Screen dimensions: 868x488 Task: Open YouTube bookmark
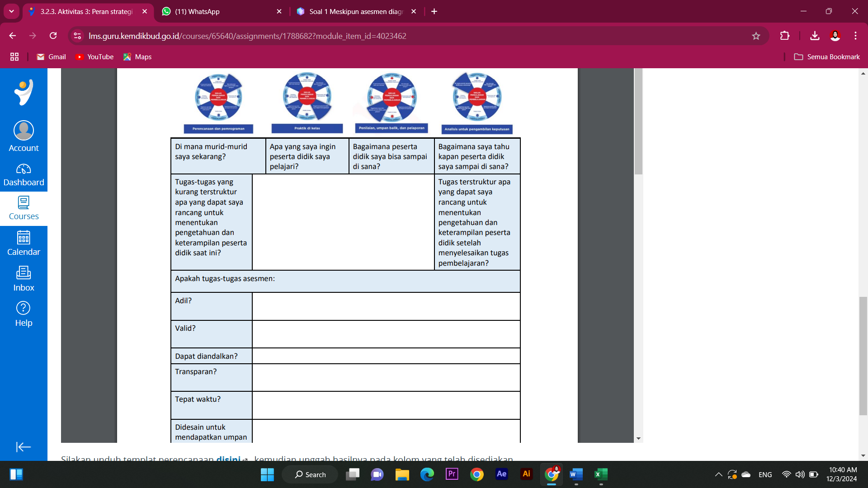[x=94, y=56]
